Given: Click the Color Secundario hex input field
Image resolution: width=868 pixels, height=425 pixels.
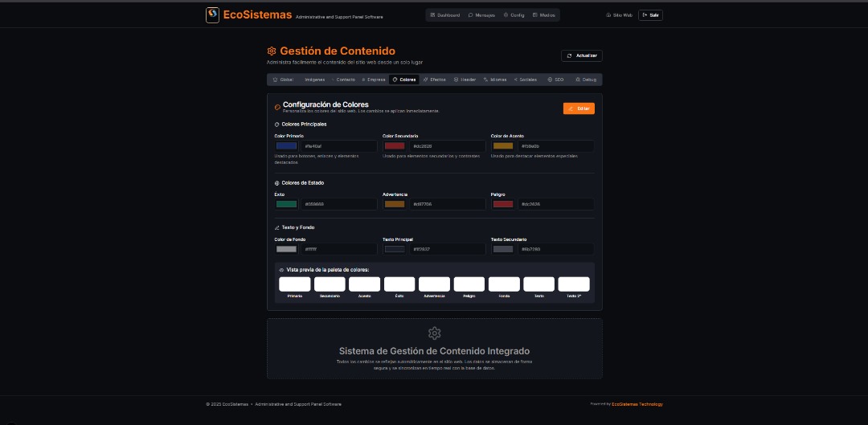Looking at the screenshot, I should point(448,146).
